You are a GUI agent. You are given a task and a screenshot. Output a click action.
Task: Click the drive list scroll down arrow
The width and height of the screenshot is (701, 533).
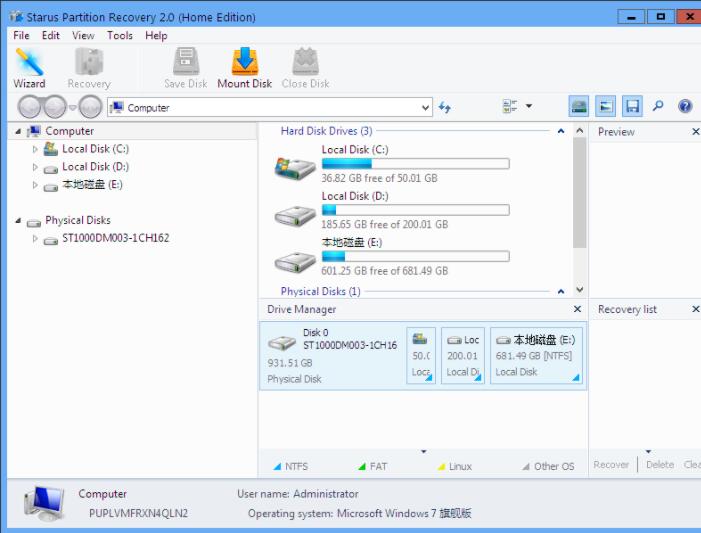coord(580,290)
